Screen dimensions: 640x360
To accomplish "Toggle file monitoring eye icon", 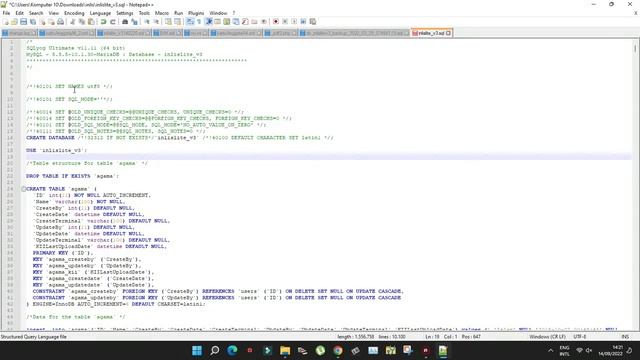I will pos(264,21).
